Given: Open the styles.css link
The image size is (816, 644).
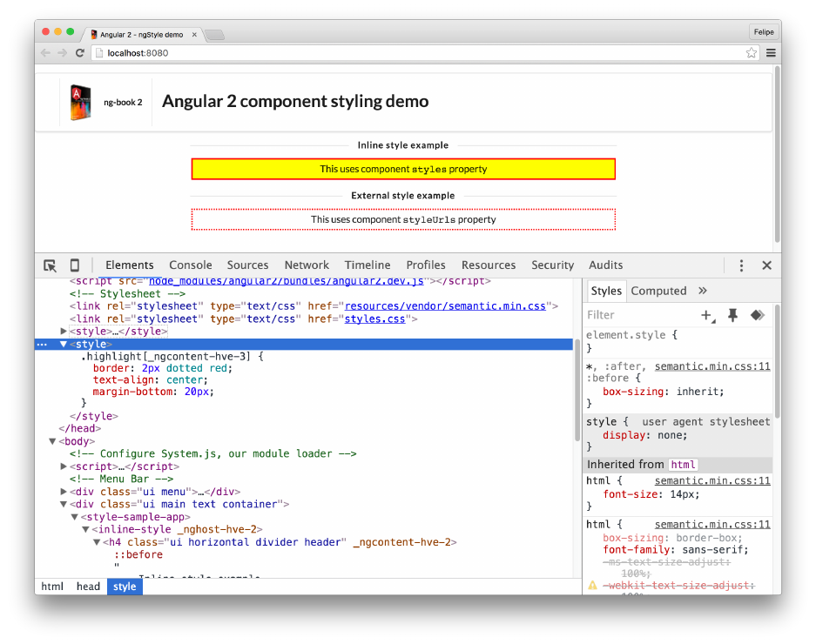Looking at the screenshot, I should click(374, 319).
